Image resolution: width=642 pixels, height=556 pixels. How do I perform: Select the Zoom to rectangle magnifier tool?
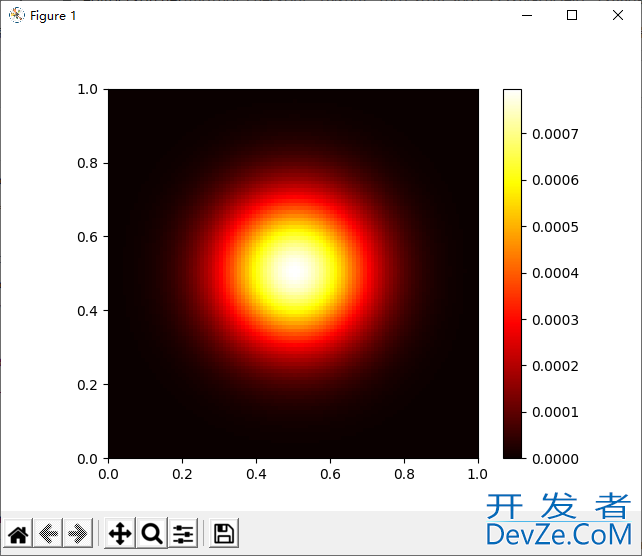pos(152,534)
